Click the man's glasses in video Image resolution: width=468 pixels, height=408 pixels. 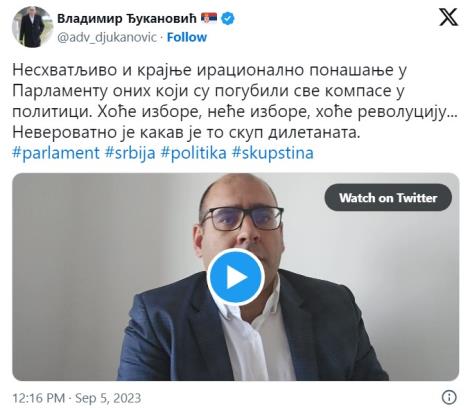(242, 218)
